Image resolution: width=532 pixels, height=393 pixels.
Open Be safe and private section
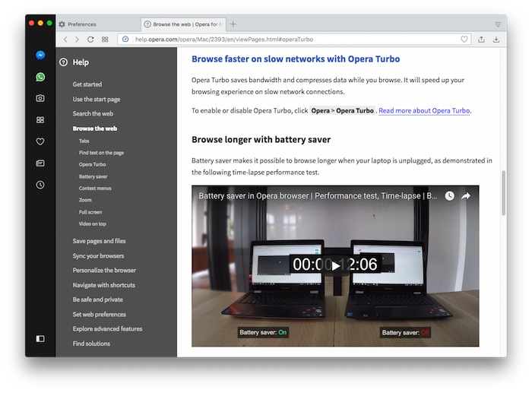(x=98, y=300)
